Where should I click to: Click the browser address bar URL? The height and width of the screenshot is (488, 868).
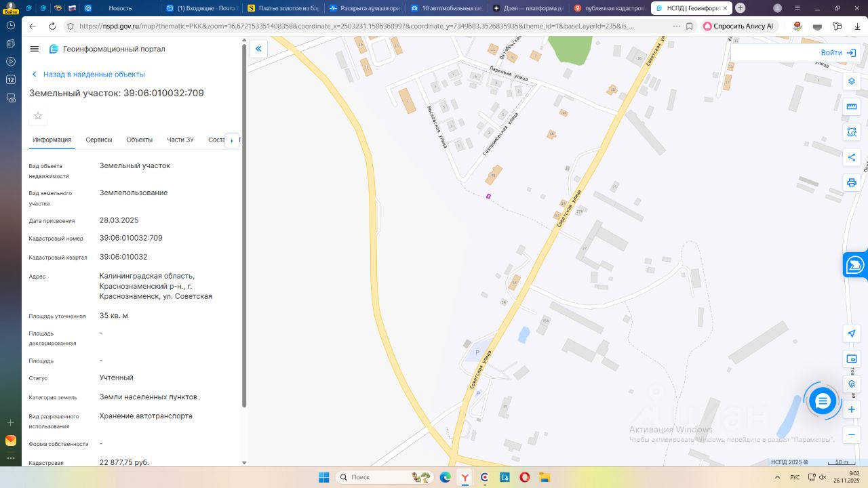click(357, 26)
